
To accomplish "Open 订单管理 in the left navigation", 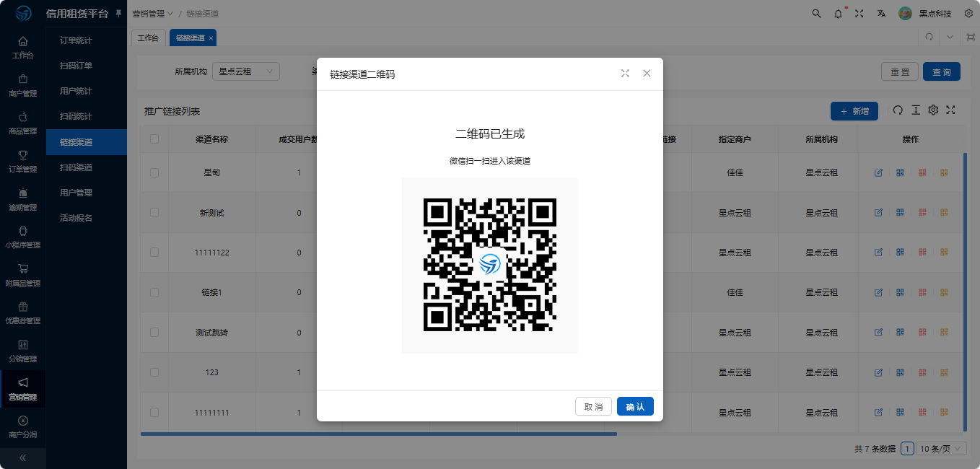I will [23, 162].
